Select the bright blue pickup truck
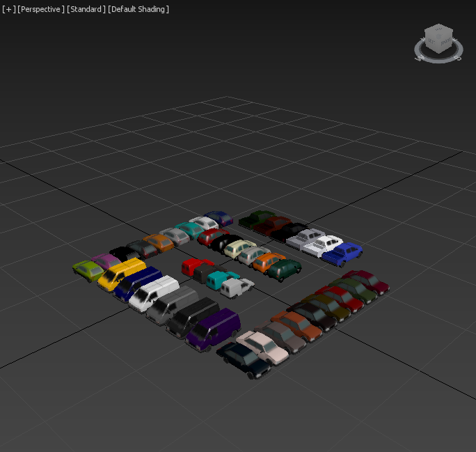Viewport: 476px width, 452px height. click(x=342, y=254)
